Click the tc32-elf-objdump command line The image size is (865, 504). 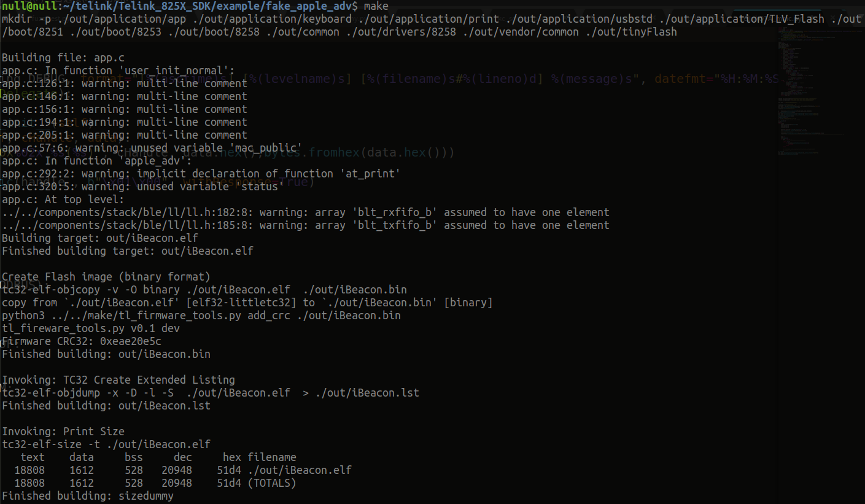[x=210, y=393]
